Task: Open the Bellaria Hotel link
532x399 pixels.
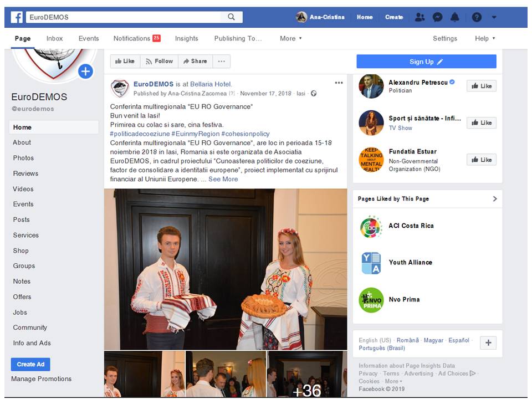Action: pyautogui.click(x=211, y=84)
